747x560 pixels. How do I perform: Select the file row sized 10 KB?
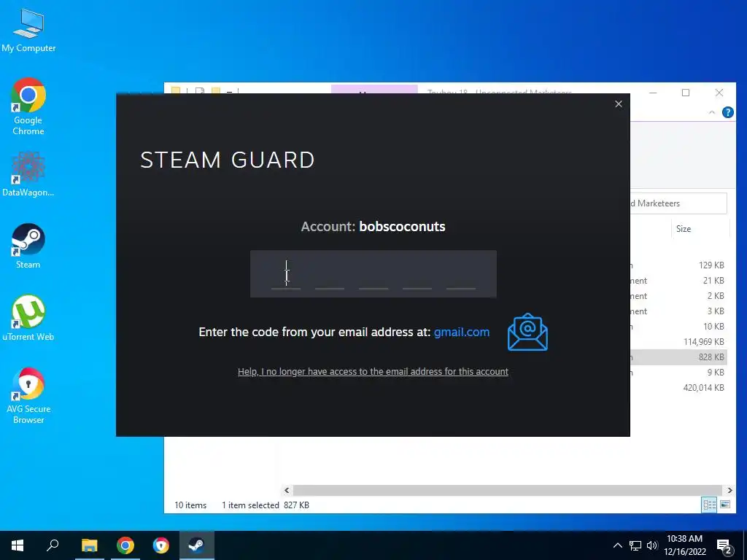coord(680,326)
